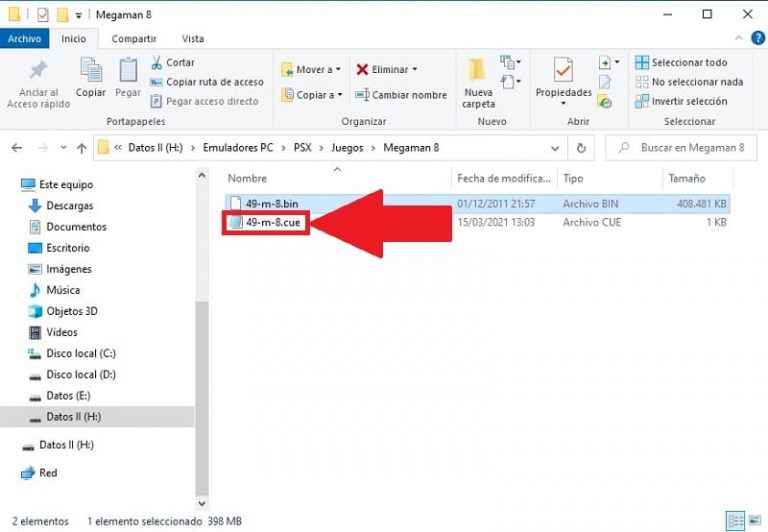Open the blue Help question icon
768x532 pixels.
pyautogui.click(x=758, y=38)
